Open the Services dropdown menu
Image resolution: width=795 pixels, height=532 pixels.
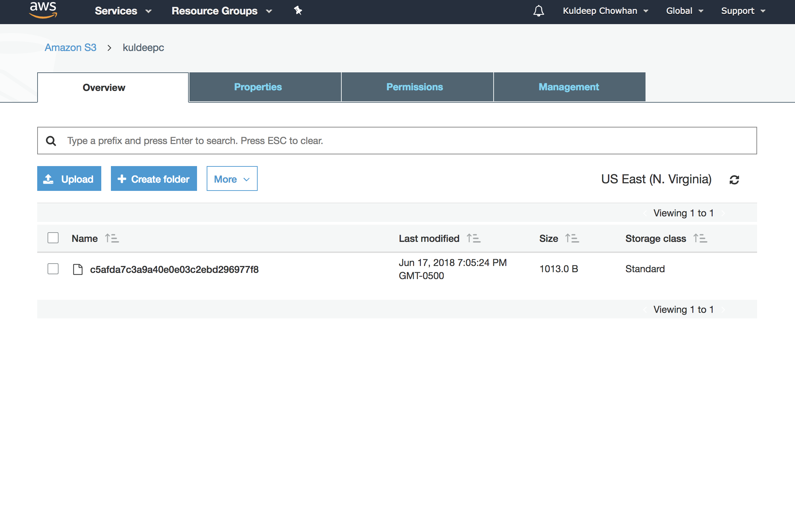(x=123, y=11)
